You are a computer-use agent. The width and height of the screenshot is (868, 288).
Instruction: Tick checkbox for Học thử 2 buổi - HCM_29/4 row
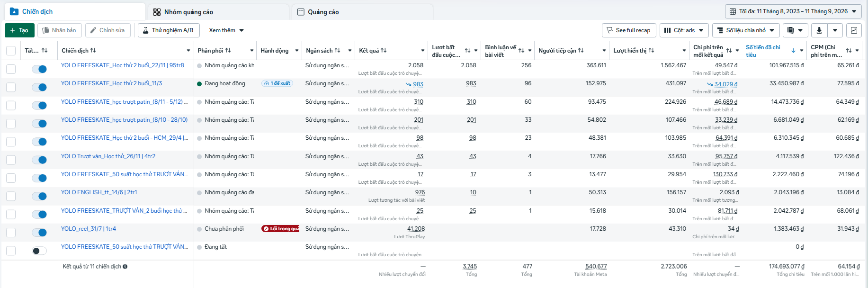click(x=11, y=142)
